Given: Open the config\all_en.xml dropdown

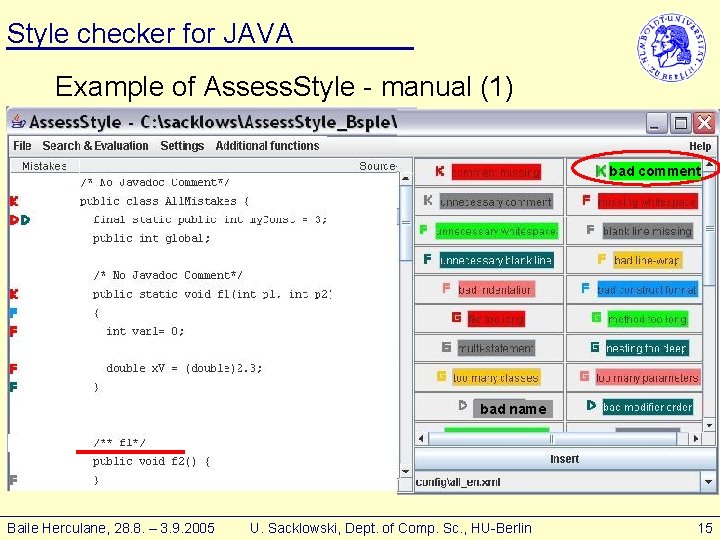Looking at the screenshot, I should (708, 482).
